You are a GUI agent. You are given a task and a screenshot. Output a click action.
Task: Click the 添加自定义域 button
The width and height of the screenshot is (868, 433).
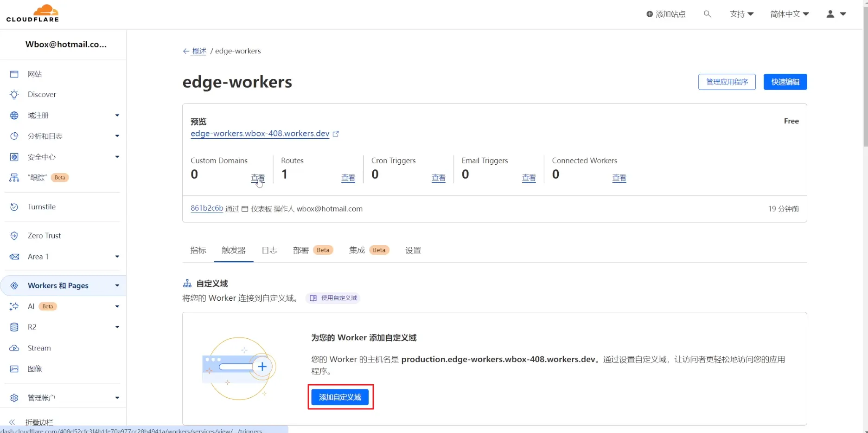pyautogui.click(x=340, y=397)
